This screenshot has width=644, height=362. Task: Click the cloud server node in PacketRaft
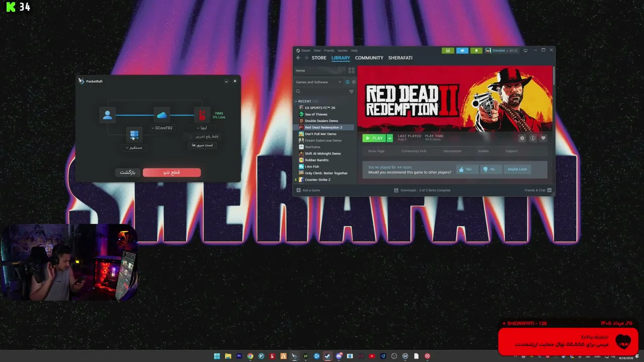tap(162, 115)
